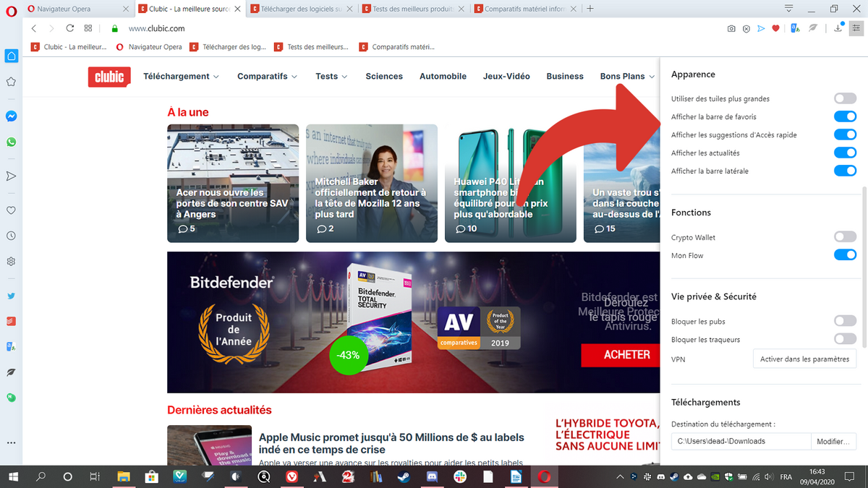Open My Flow arrow icon in sidebar
868x488 pixels.
pyautogui.click(x=12, y=176)
